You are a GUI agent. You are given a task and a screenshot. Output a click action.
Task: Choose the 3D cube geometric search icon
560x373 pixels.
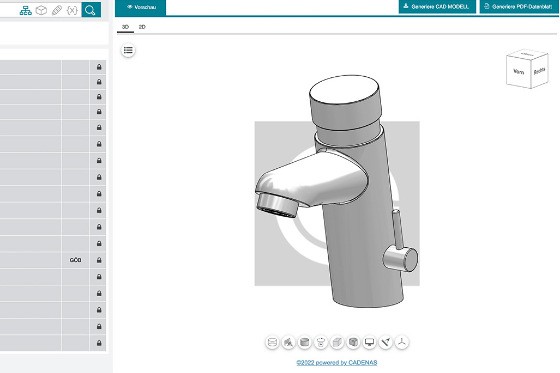41,10
